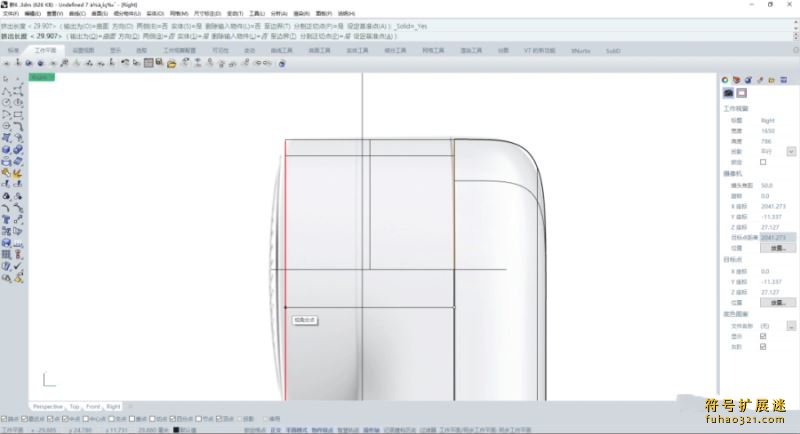Viewport: 800px width, 434px height.
Task: Switch to the 标准 toolbar tab
Action: (x=13, y=50)
